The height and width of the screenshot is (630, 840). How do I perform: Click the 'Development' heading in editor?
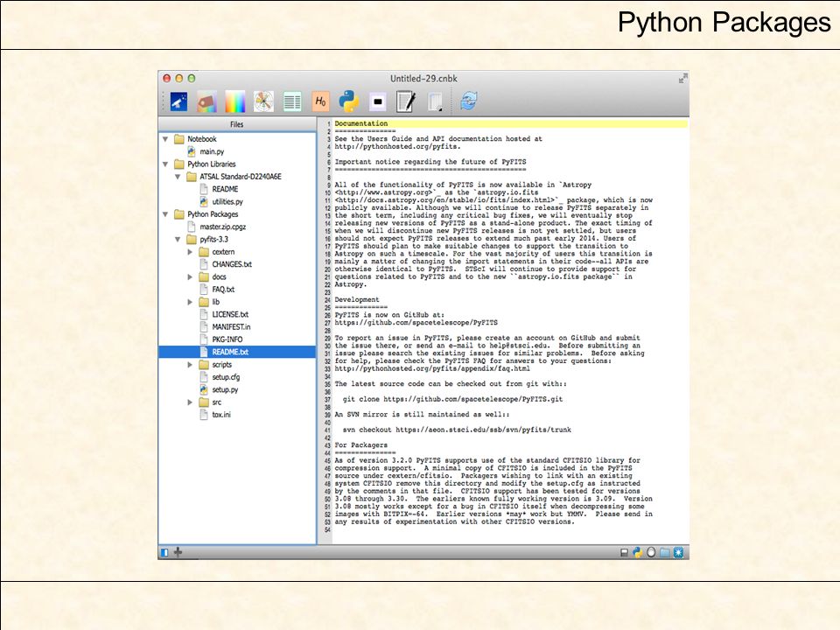pyautogui.click(x=357, y=300)
